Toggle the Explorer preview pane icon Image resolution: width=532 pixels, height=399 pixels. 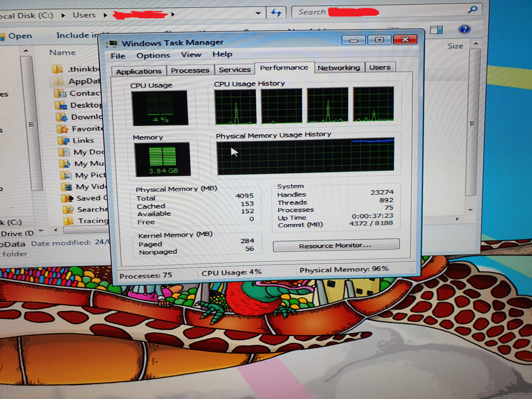[436, 30]
